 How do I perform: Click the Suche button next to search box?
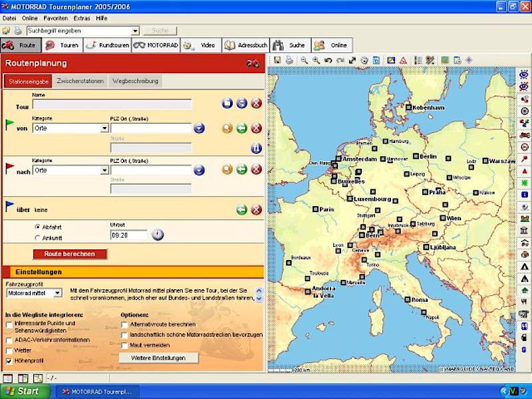[x=160, y=31]
